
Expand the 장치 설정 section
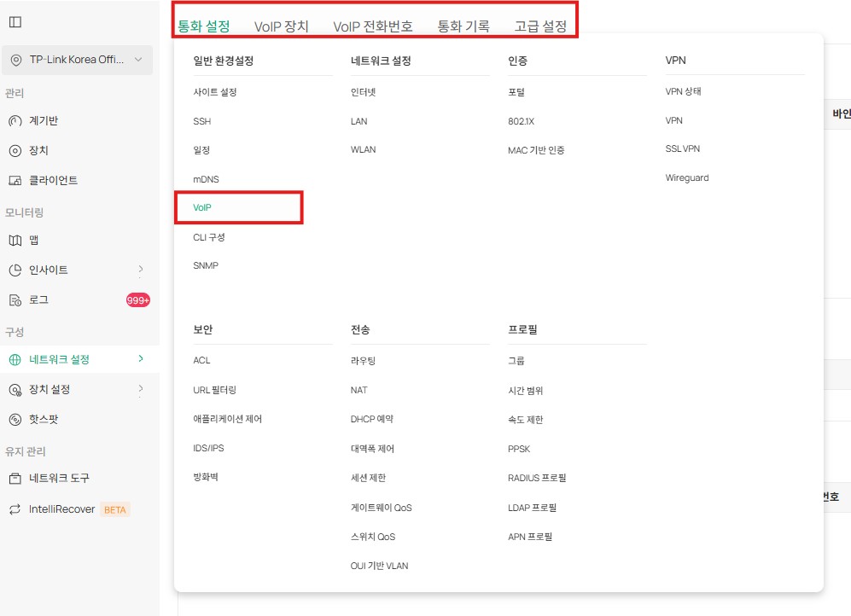51,389
